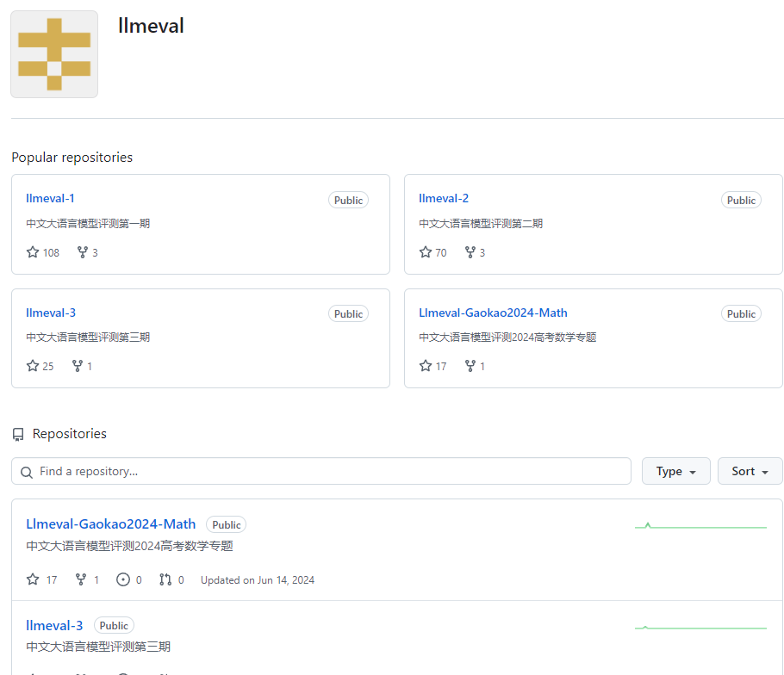Click the fork icon on llmeval-1 card
This screenshot has height=675, width=784.
pos(83,252)
